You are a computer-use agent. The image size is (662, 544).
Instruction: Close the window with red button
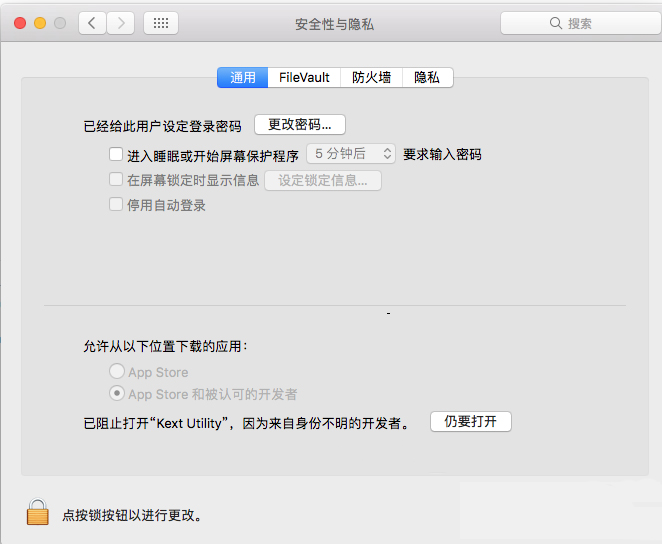point(20,23)
